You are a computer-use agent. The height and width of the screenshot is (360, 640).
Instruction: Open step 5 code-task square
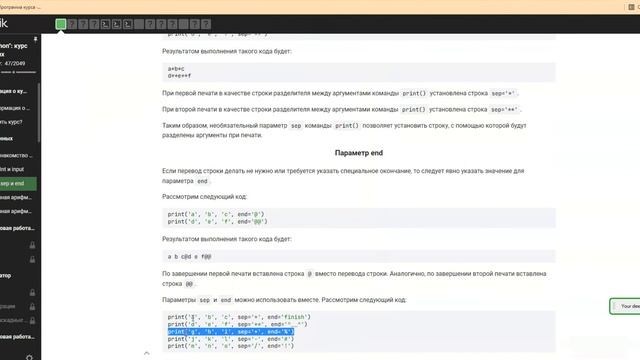pyautogui.click(x=105, y=24)
